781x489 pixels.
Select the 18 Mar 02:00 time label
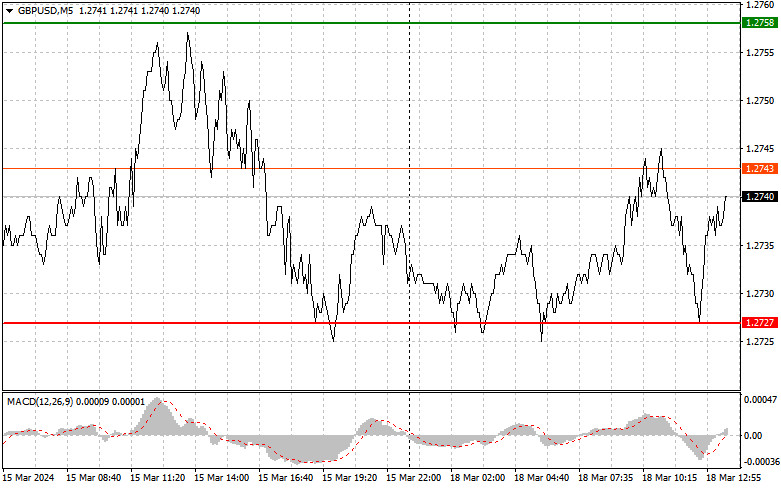tap(477, 478)
